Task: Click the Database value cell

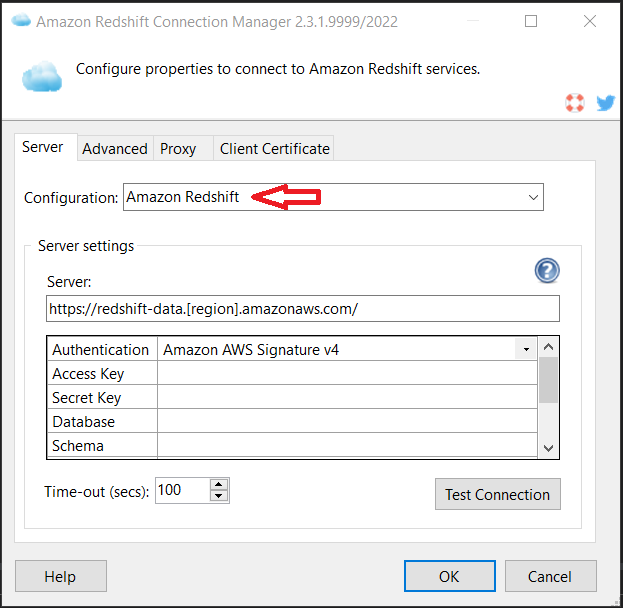Action: [x=347, y=421]
